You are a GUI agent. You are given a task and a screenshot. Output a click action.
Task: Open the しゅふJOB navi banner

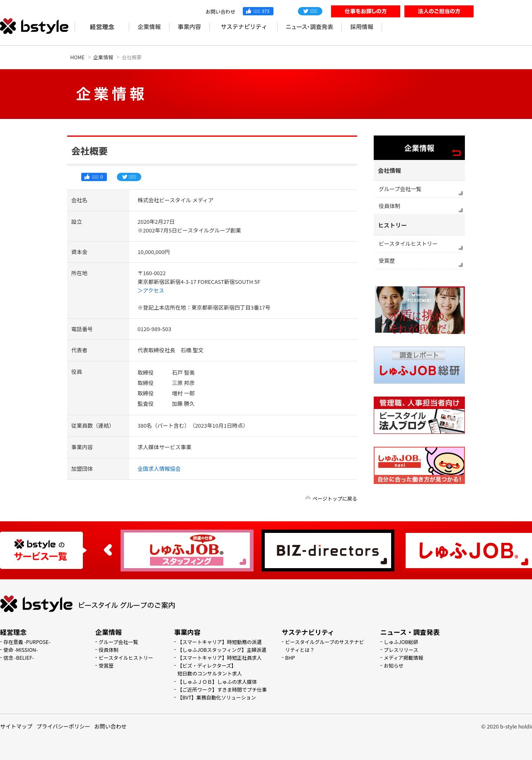tap(419, 465)
